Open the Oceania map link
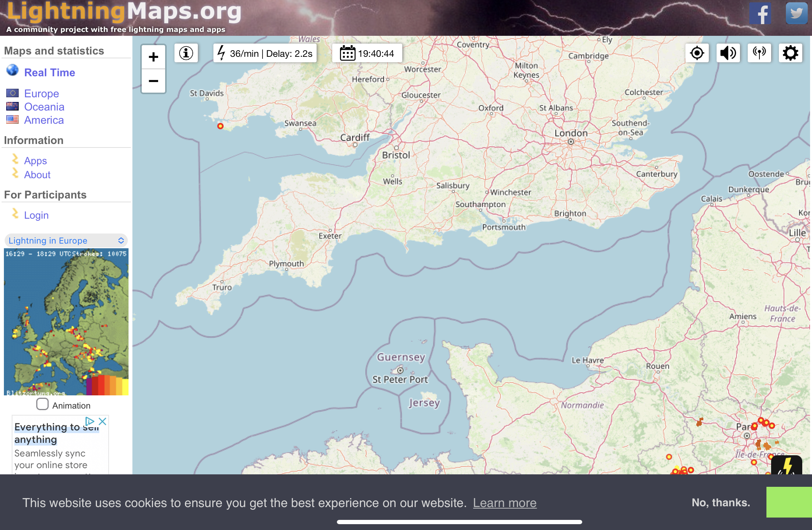The height and width of the screenshot is (530, 812). point(44,107)
